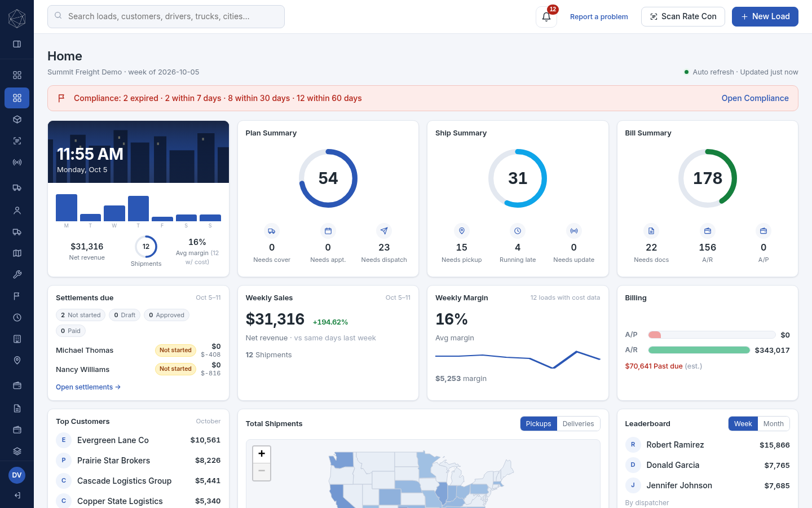812x508 pixels.
Task: Select Robert Ramirez in the leaderboard
Action: click(x=708, y=445)
